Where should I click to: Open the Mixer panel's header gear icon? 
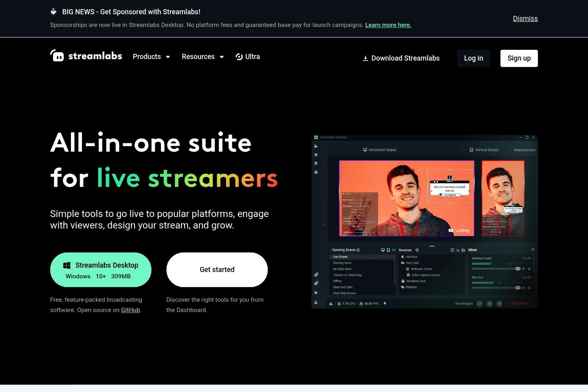click(x=533, y=249)
